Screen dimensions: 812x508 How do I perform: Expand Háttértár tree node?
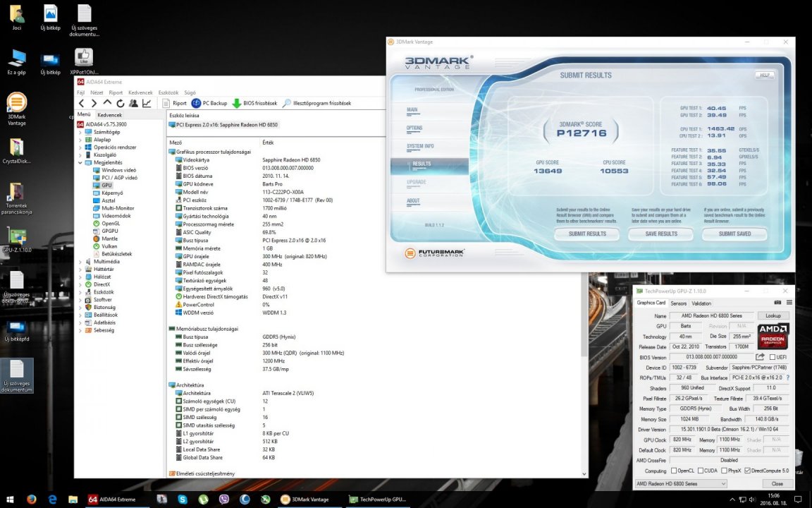[x=80, y=270]
